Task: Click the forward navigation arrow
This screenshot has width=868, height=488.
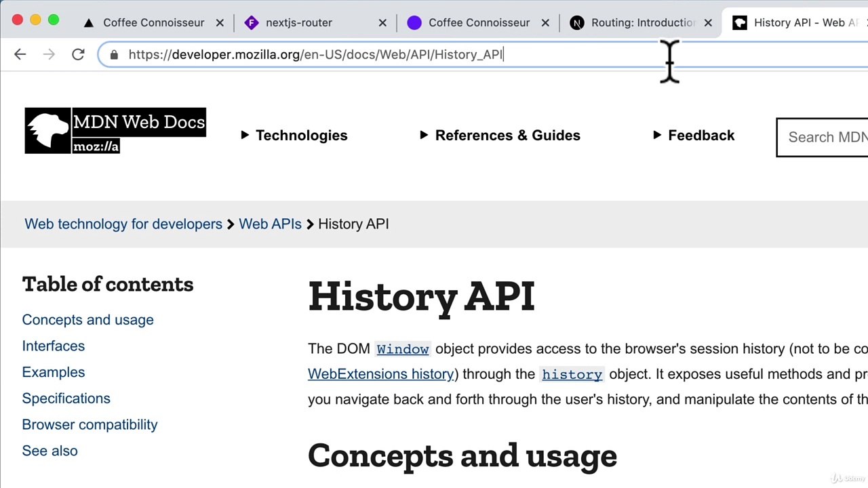Action: tap(49, 54)
